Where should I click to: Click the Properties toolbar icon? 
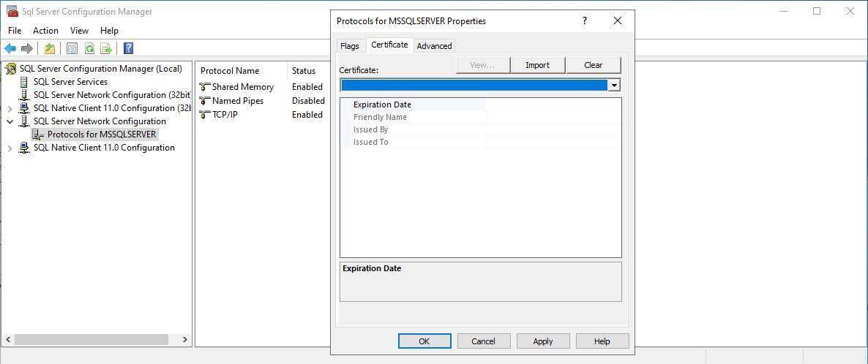coord(72,49)
